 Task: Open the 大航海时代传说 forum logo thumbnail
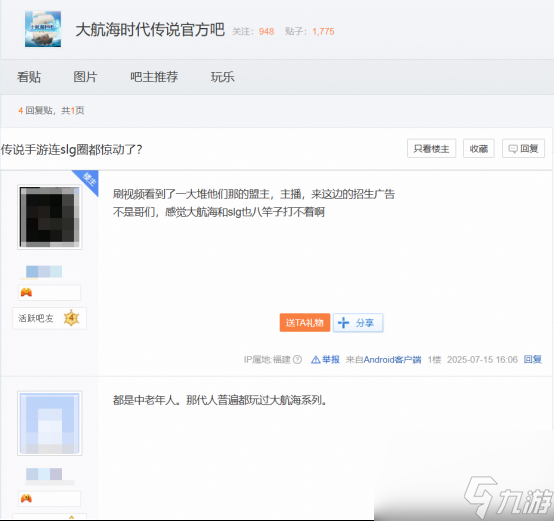pyautogui.click(x=43, y=29)
